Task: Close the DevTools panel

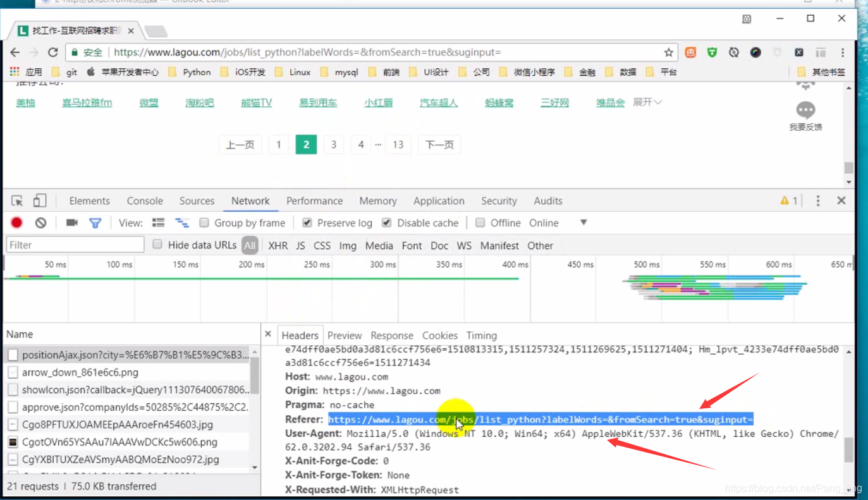Action: pos(841,200)
